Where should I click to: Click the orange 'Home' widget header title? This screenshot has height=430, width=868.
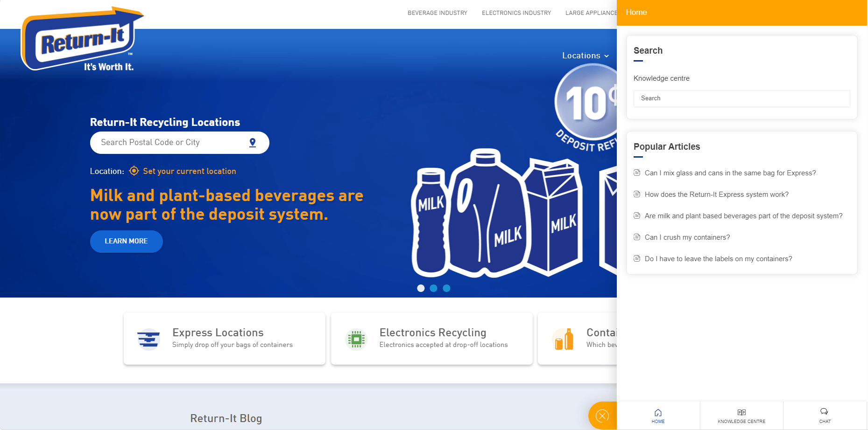tap(636, 13)
